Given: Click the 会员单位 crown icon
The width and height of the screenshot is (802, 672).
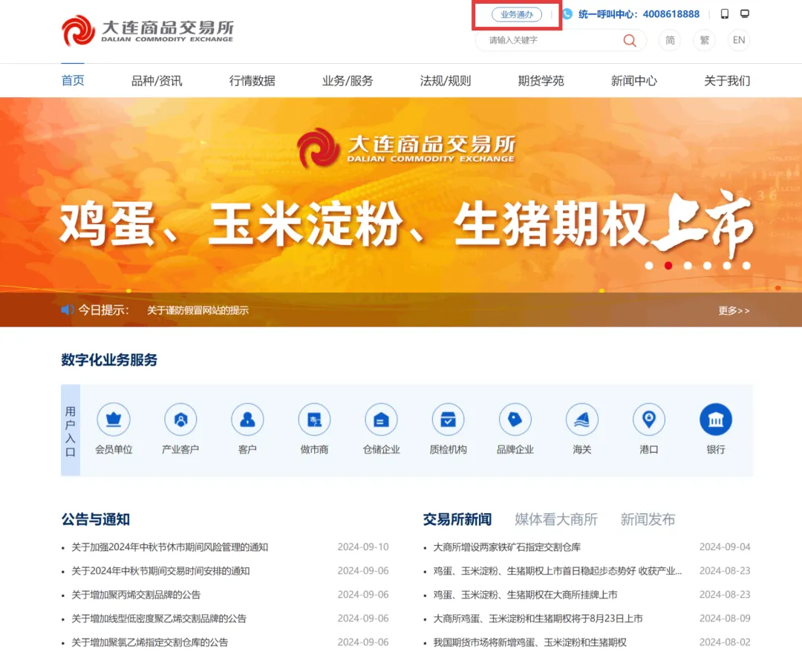Looking at the screenshot, I should click(114, 420).
